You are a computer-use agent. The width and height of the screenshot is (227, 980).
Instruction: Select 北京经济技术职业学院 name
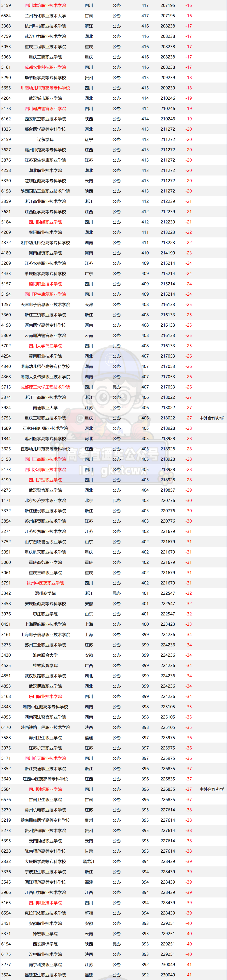45,500
